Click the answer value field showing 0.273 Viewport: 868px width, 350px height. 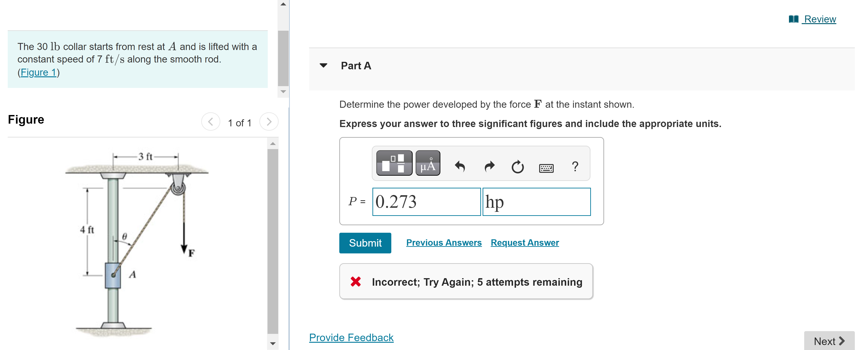click(x=426, y=202)
